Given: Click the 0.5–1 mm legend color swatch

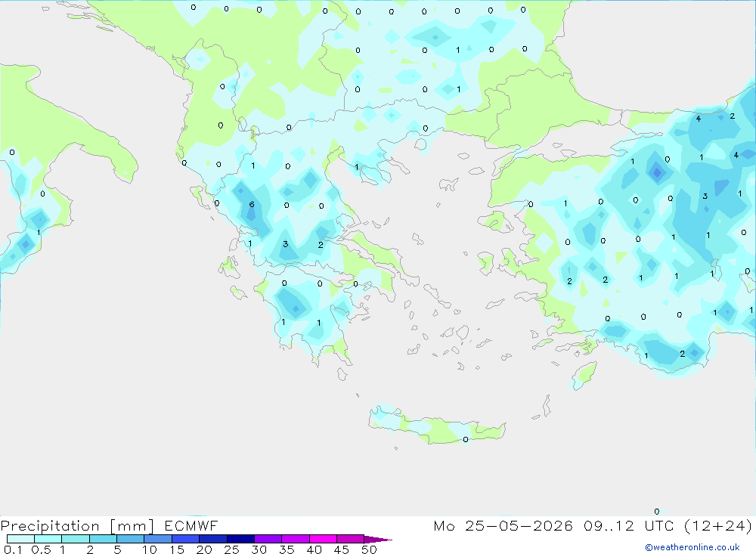Looking at the screenshot, I should [x=48, y=539].
